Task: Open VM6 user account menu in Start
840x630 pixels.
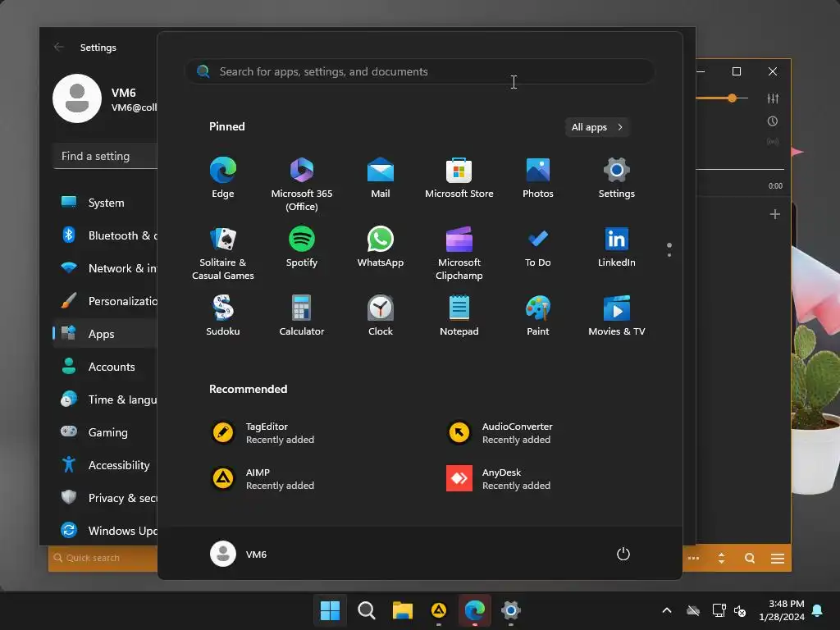Action: (x=239, y=554)
